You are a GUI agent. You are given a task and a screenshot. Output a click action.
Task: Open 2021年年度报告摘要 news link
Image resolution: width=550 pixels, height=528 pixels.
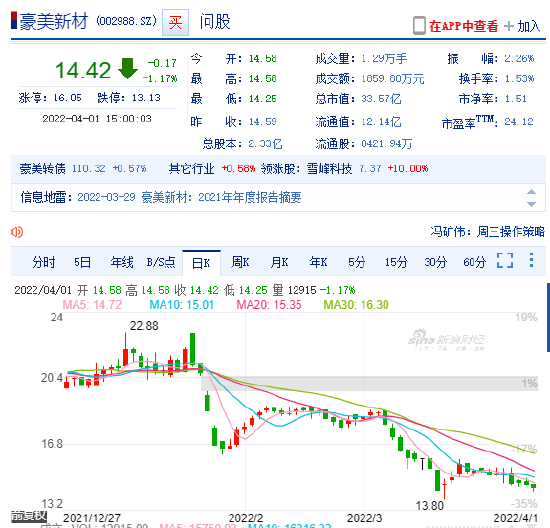249,198
